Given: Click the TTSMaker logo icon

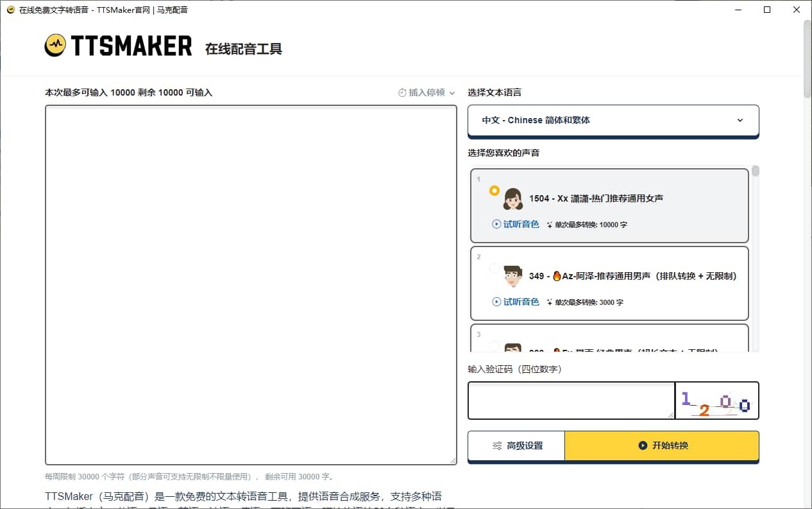Looking at the screenshot, I should pyautogui.click(x=56, y=46).
